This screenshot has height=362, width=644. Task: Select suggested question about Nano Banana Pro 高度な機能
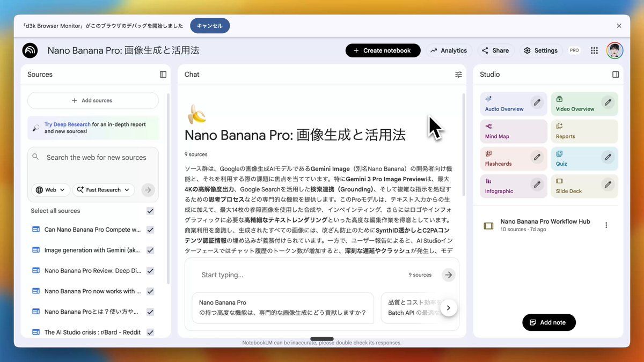click(x=282, y=308)
